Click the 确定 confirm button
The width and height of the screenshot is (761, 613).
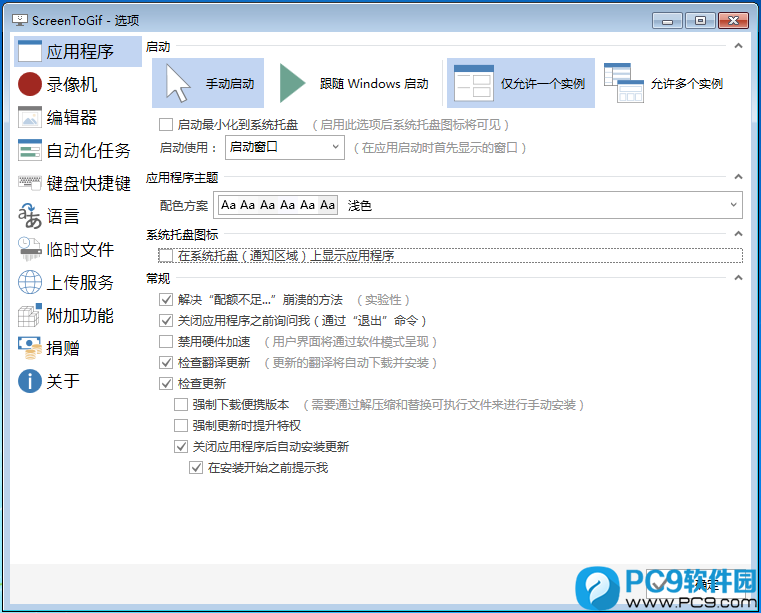(x=696, y=584)
